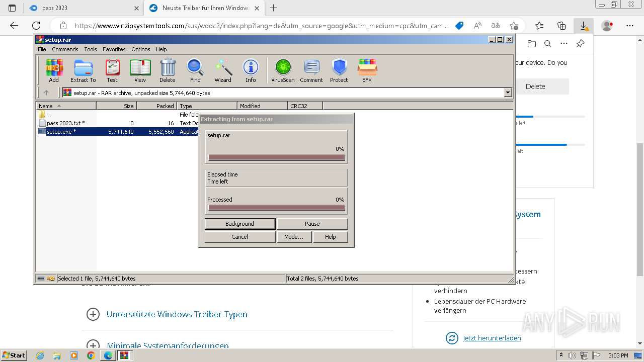Switch to the pass 2023 tab
This screenshot has width=644, height=362.
click(x=84, y=8)
